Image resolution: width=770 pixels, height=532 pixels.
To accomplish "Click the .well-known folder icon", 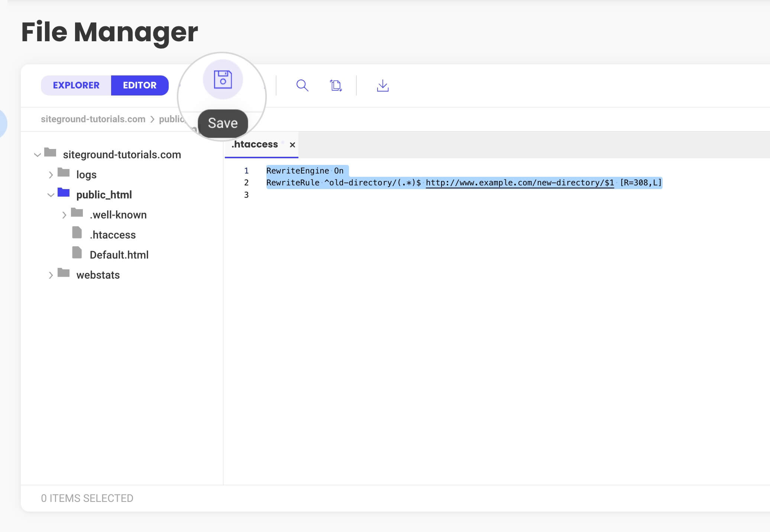I will click(x=77, y=213).
